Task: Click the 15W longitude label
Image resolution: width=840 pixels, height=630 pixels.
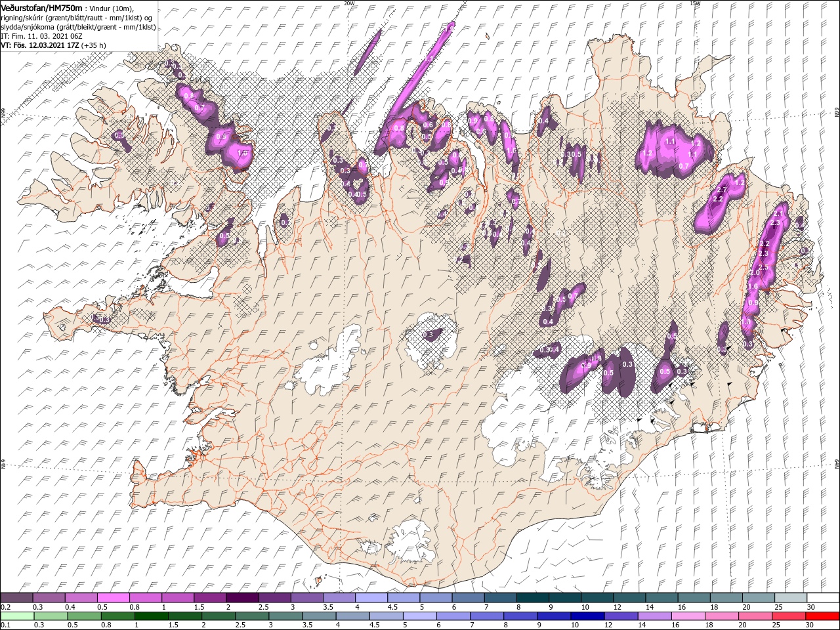Action: tap(695, 3)
